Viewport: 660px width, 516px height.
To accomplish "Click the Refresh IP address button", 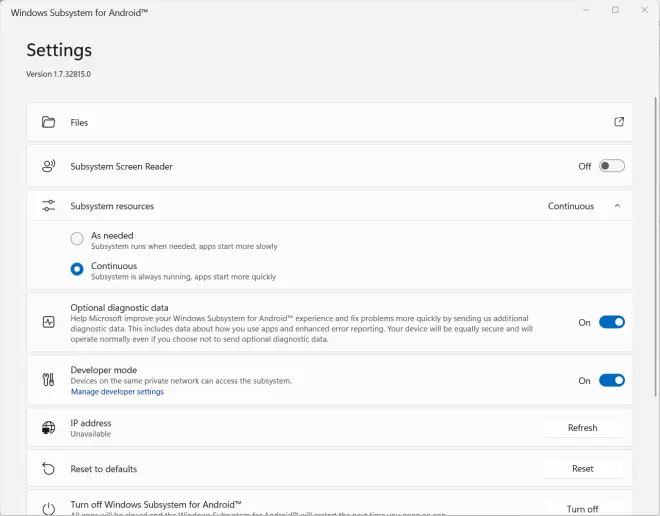I will click(x=583, y=428).
